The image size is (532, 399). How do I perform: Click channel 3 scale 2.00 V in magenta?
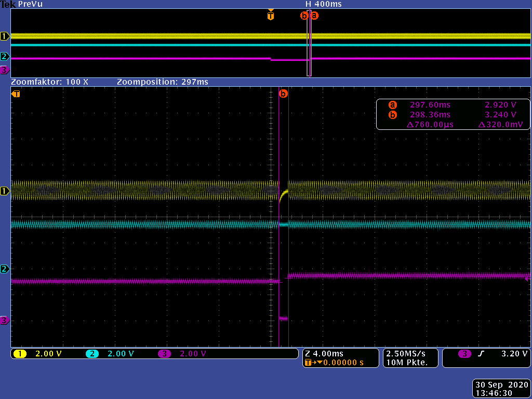pyautogui.click(x=193, y=354)
